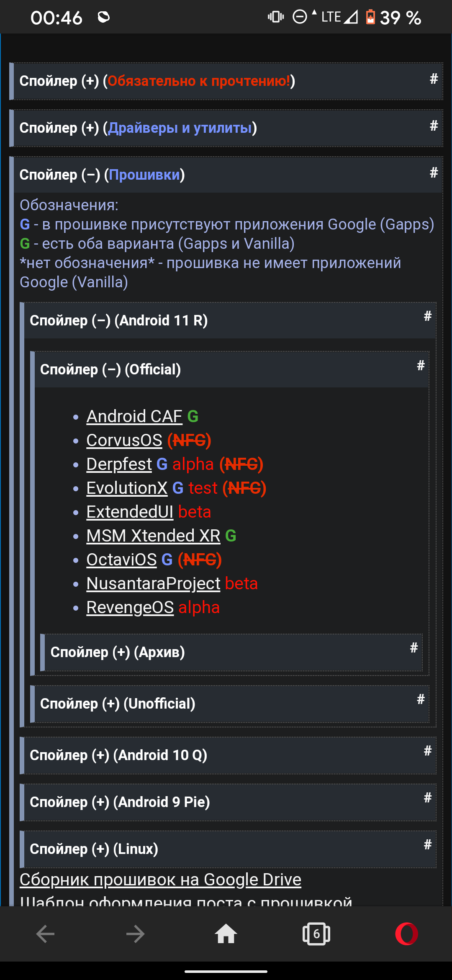Image resolution: width=452 pixels, height=980 pixels.
Task: Expand the Android 9 Pie spoiler
Action: (120, 802)
